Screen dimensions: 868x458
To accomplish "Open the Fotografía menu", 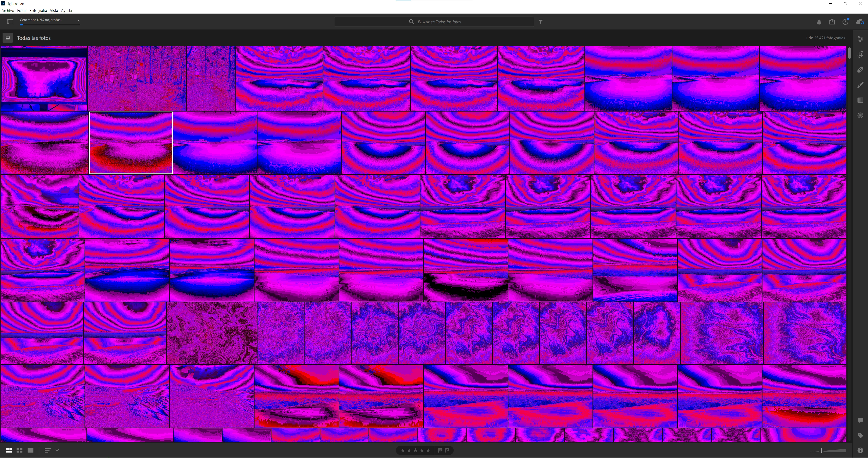I will pyautogui.click(x=38, y=10).
